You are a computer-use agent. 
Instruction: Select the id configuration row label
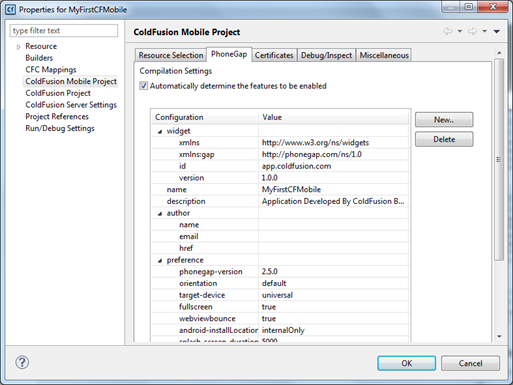[x=182, y=166]
